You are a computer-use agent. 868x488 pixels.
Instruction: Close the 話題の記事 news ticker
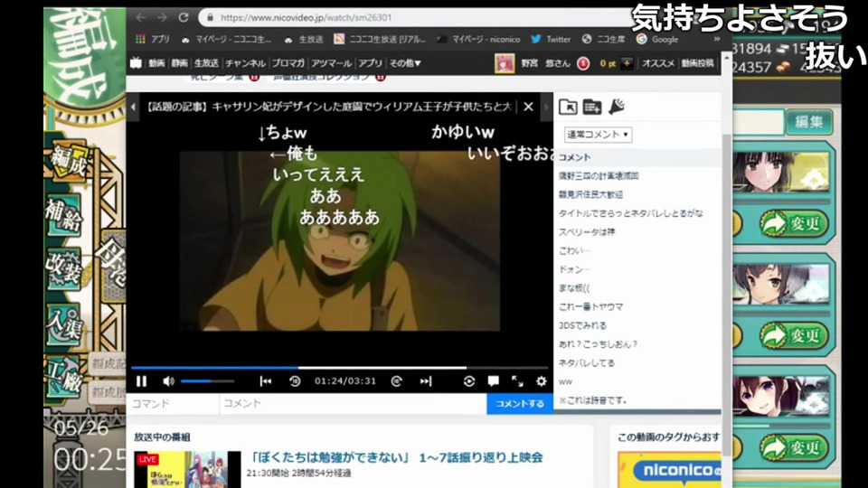tap(529, 107)
